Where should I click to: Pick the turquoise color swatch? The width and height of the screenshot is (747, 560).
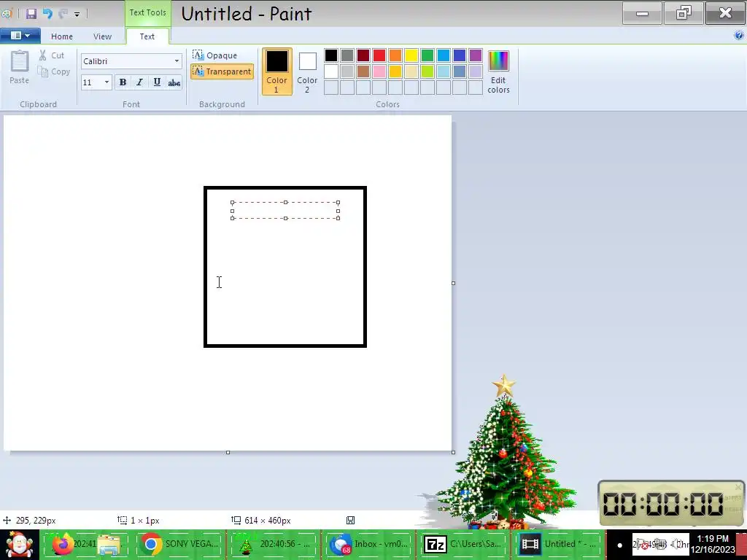(444, 55)
